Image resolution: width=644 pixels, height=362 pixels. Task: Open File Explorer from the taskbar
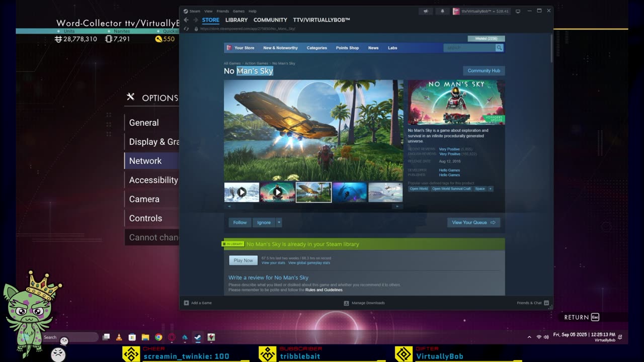coord(145,337)
